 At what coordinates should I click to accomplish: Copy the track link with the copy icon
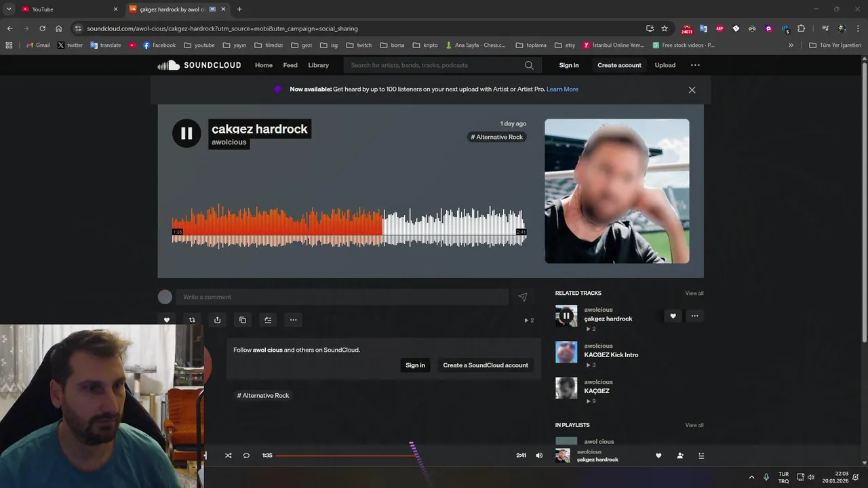pyautogui.click(x=243, y=320)
